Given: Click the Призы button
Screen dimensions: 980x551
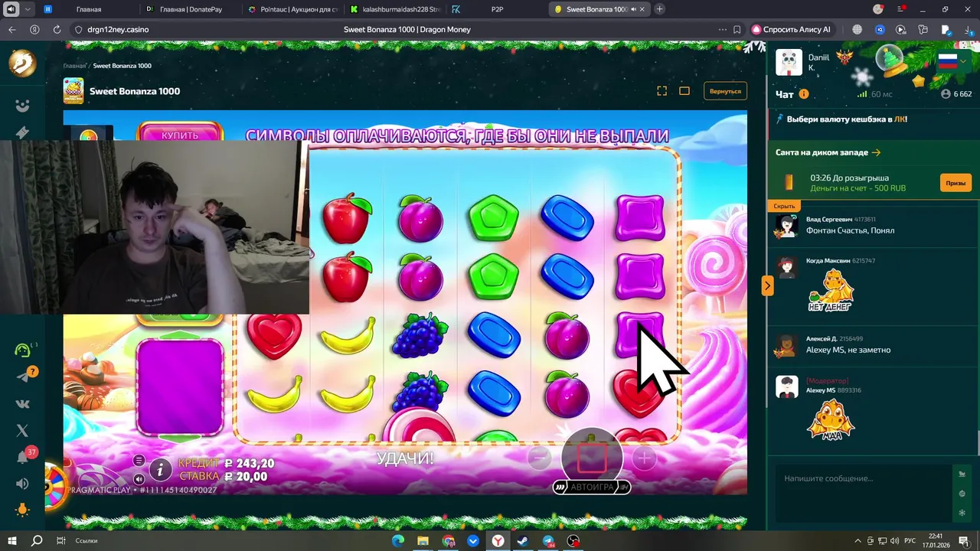Looking at the screenshot, I should (x=955, y=183).
